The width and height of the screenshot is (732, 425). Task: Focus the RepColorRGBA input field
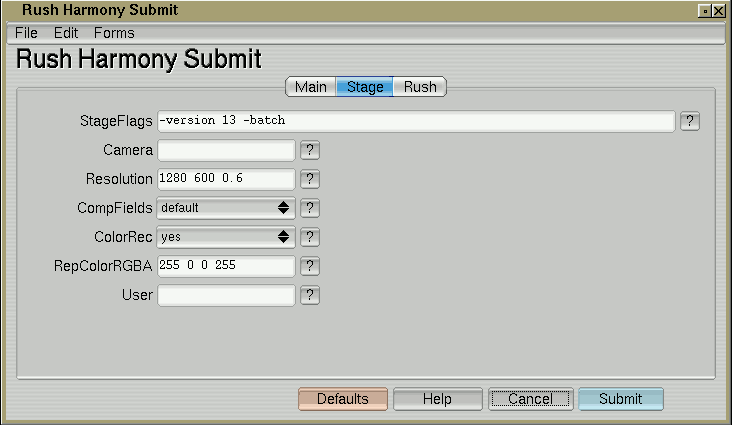point(226,266)
